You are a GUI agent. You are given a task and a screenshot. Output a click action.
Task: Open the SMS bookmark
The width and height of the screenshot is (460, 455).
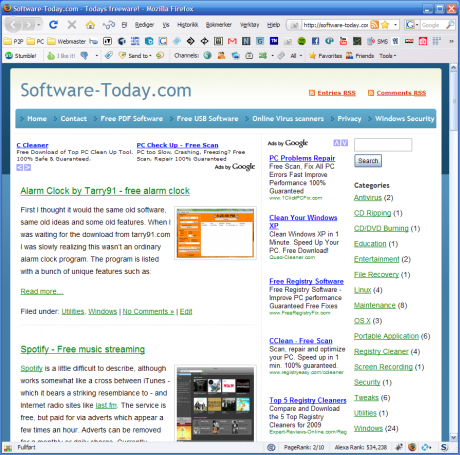[x=378, y=41]
